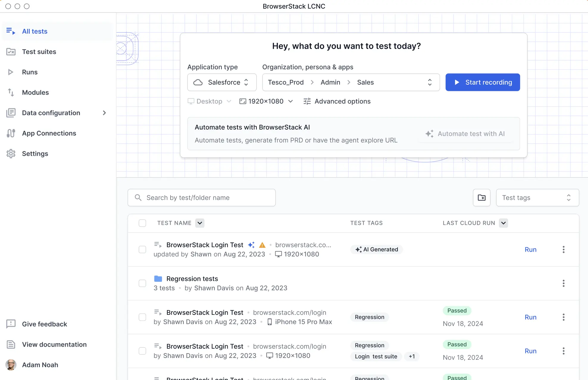This screenshot has height=380, width=588.
Task: Run the iPhone 15 Pro Max login test
Action: tap(531, 317)
